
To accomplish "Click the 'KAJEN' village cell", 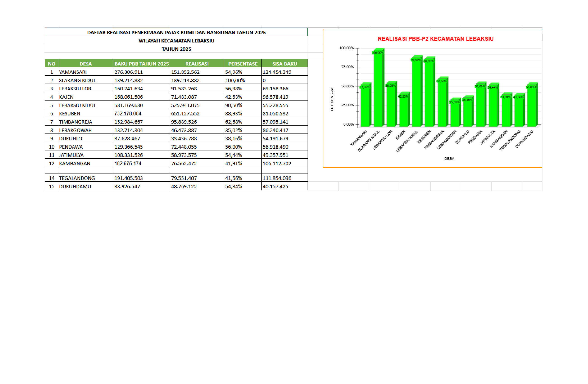I will point(85,97).
